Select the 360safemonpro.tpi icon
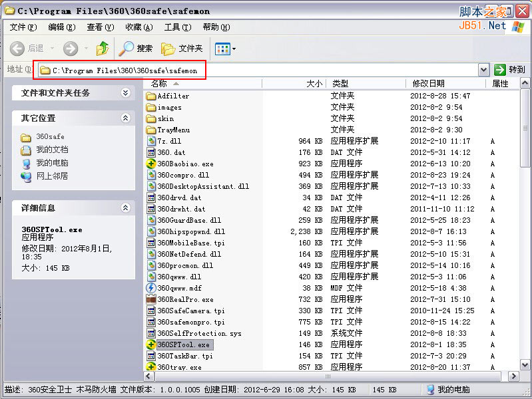Viewport: 532px width, 399px height. pos(151,322)
